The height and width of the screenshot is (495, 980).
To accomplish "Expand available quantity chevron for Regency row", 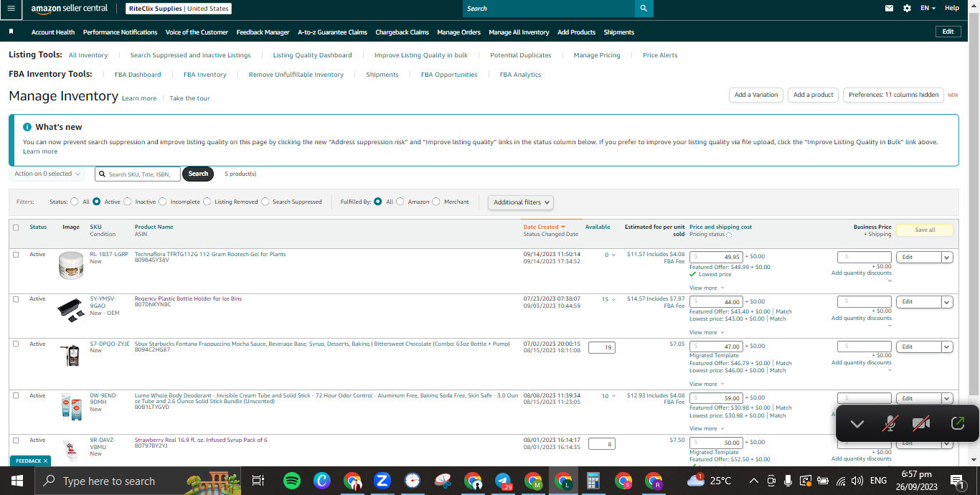I will pyautogui.click(x=614, y=300).
